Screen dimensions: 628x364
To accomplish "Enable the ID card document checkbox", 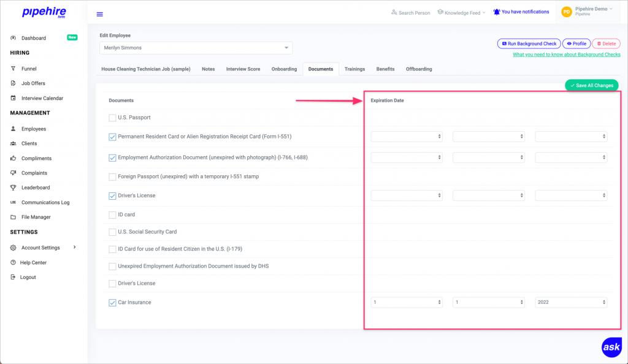I will pyautogui.click(x=112, y=214).
